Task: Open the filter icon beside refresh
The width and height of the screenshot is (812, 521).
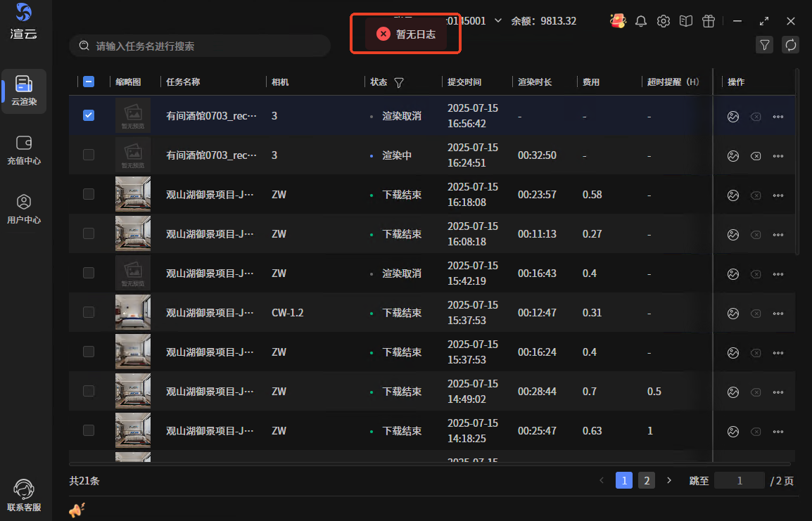Action: pos(764,45)
